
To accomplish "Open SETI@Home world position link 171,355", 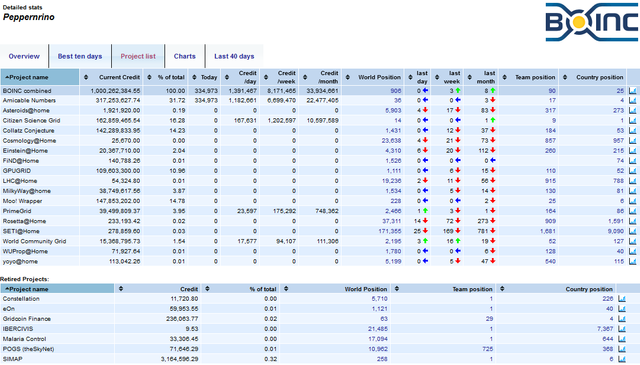I will coord(390,231).
